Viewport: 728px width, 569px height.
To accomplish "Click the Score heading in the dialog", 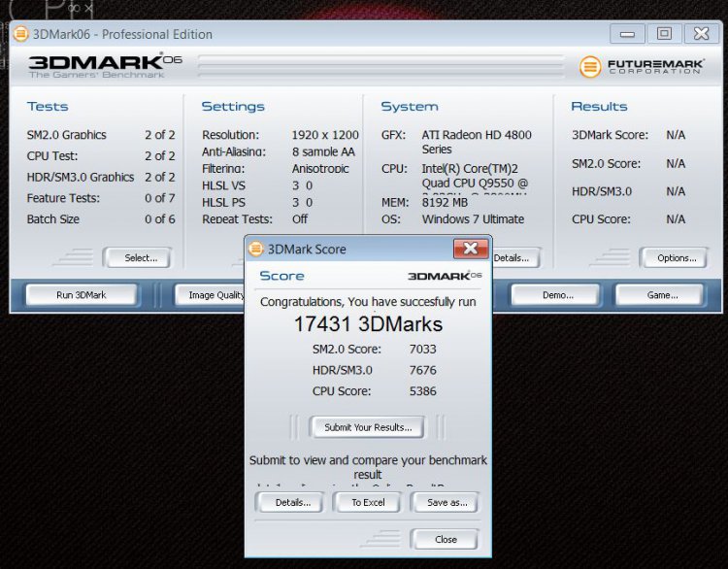I will [x=281, y=276].
